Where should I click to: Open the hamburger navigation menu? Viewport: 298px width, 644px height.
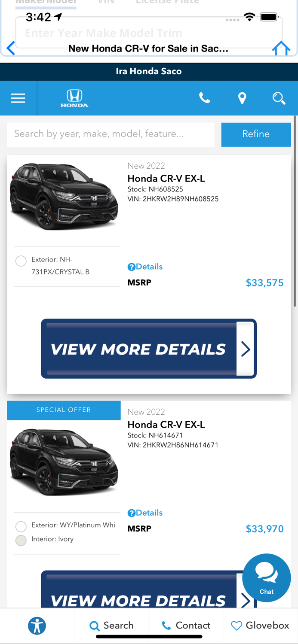18,98
